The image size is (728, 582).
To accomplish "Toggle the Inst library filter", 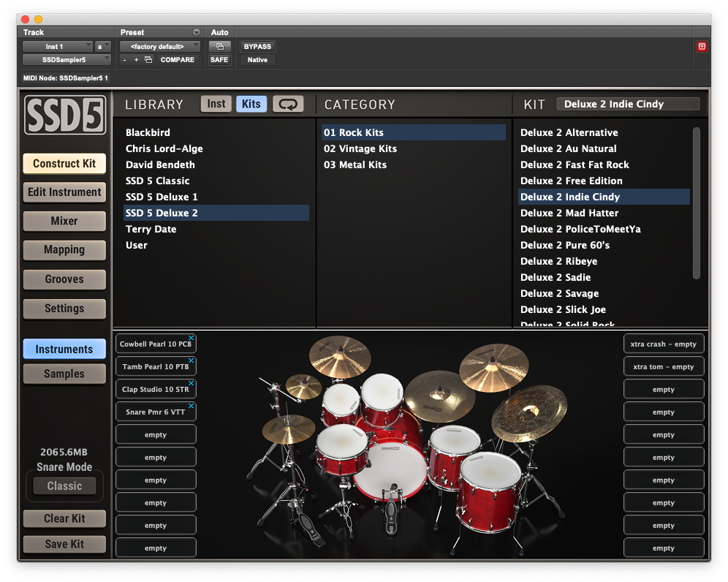I will [216, 104].
